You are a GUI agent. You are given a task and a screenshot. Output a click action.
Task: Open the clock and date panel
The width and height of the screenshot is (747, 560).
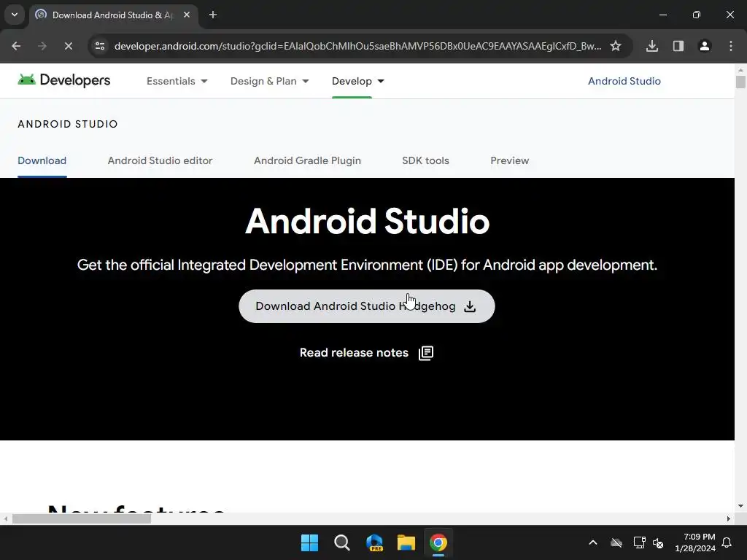[695, 542]
